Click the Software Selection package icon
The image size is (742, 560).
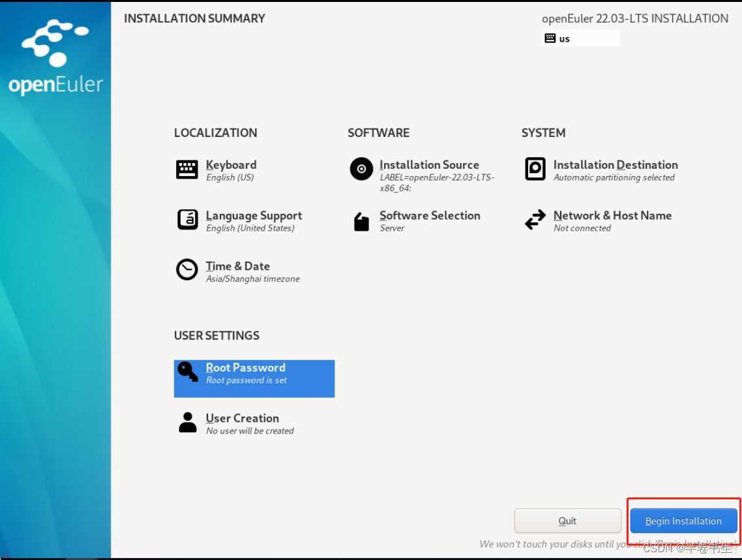click(x=361, y=221)
